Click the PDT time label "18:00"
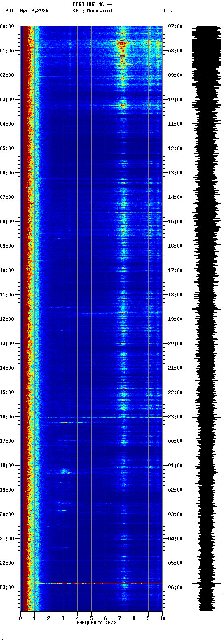Screen dimensions: 224x644 point(7,466)
